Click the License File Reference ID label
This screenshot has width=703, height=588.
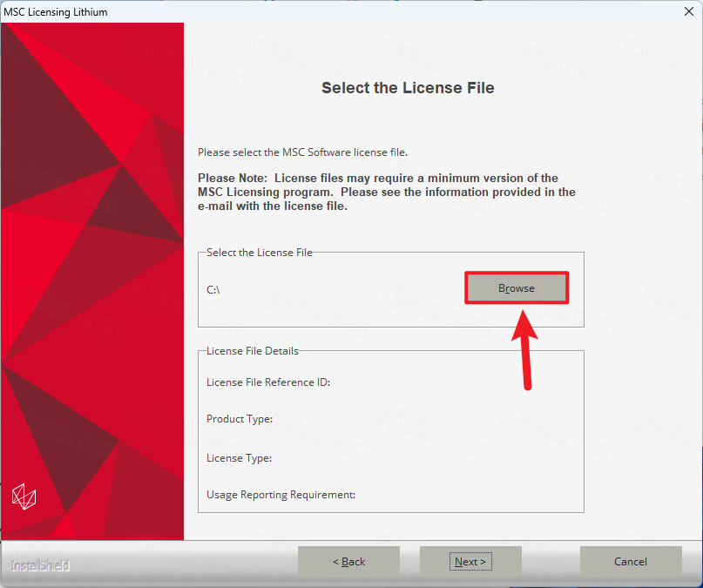[268, 382]
